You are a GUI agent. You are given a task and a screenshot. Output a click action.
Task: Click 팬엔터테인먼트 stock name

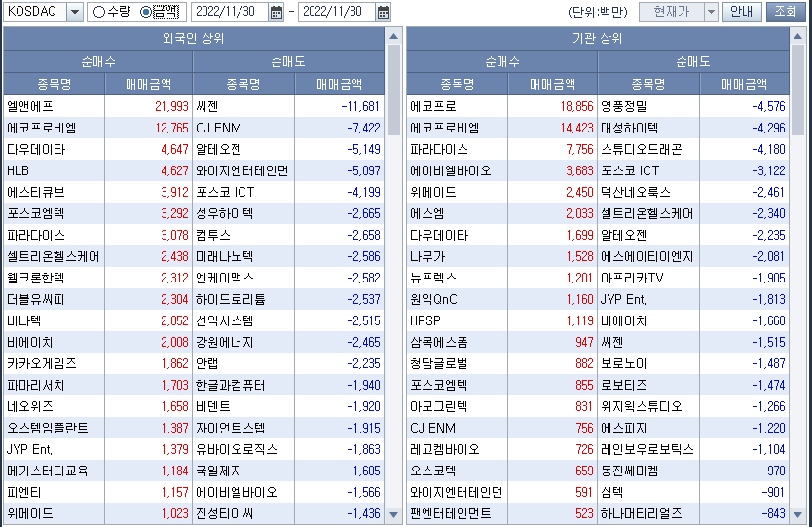click(x=451, y=513)
